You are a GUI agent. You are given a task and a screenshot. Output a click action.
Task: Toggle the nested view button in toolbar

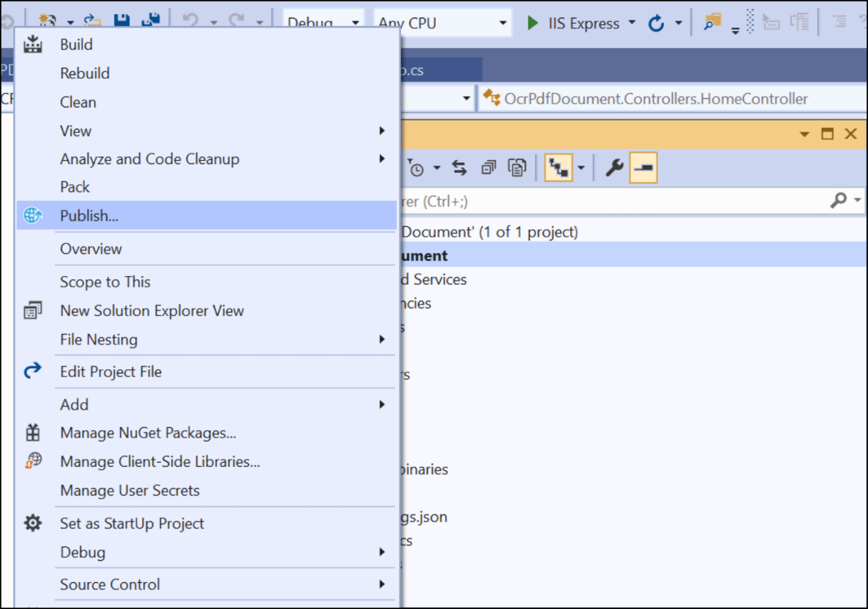coord(557,168)
